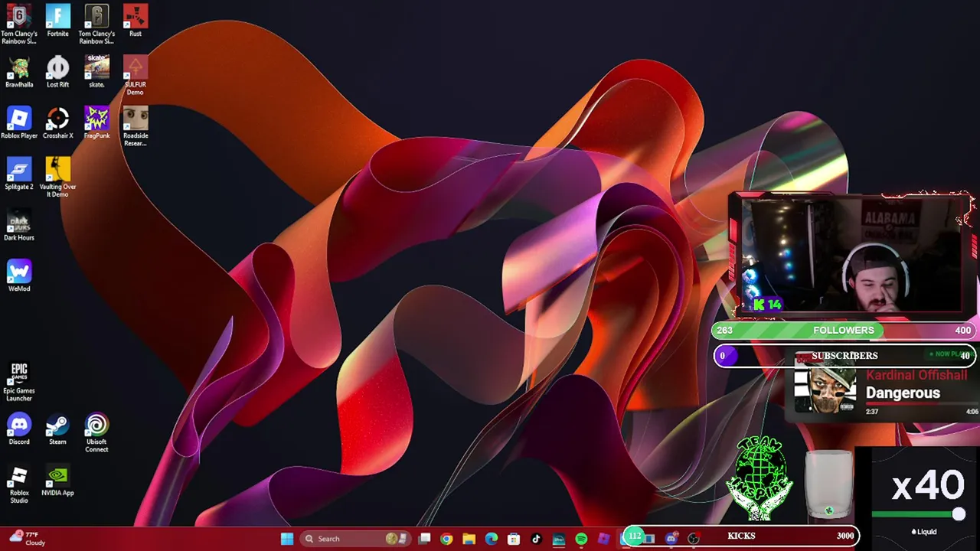This screenshot has height=551, width=980.
Task: Open the weather widget showing 77°F Cloudy
Action: pyautogui.click(x=28, y=539)
